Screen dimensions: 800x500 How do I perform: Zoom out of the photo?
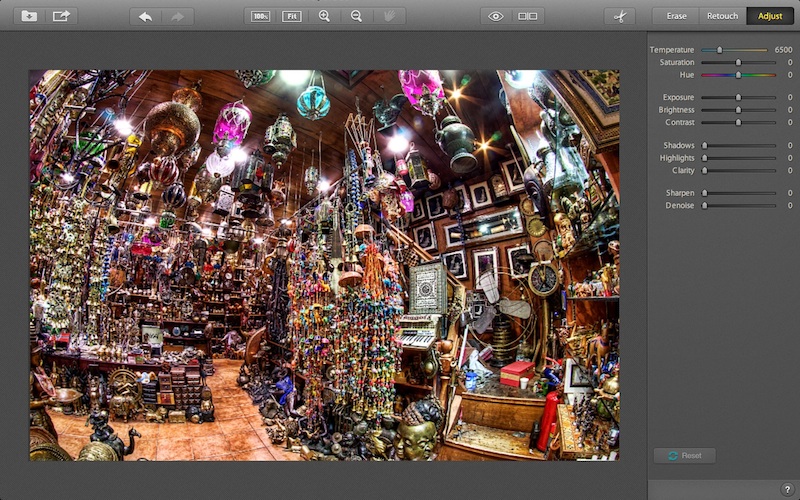point(356,16)
